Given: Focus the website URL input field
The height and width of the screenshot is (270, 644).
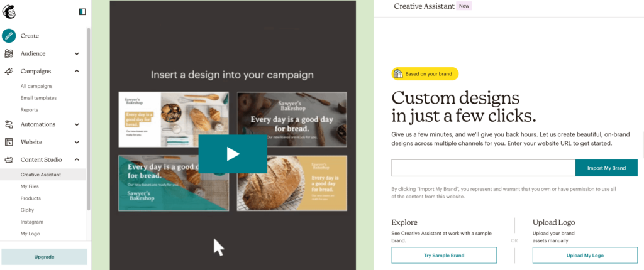Looking at the screenshot, I should [x=483, y=168].
